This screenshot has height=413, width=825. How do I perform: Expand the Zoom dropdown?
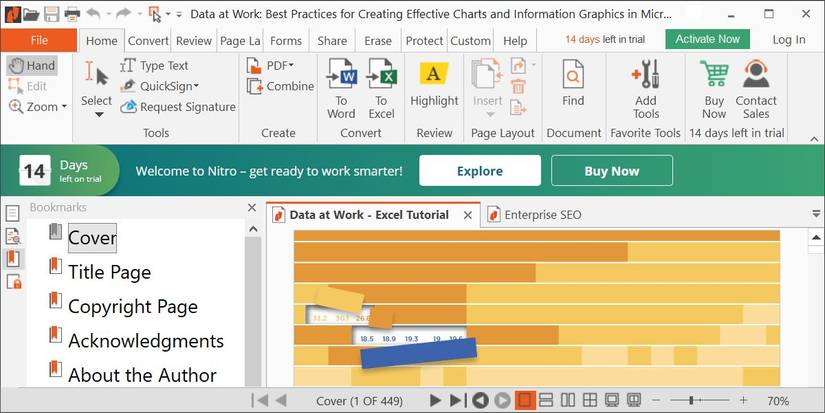pos(38,107)
